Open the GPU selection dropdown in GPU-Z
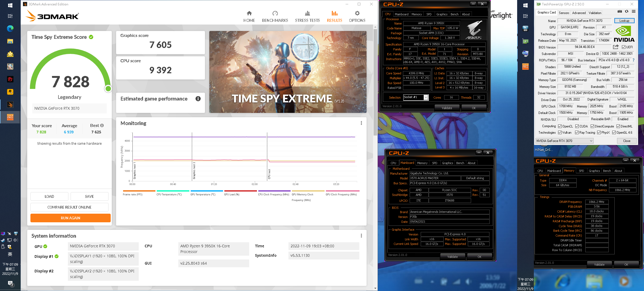 point(564,141)
